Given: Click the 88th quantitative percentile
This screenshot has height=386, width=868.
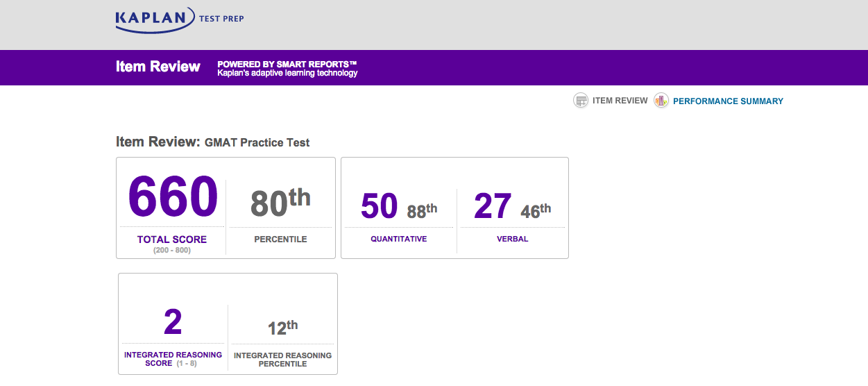Looking at the screenshot, I should pyautogui.click(x=422, y=210).
